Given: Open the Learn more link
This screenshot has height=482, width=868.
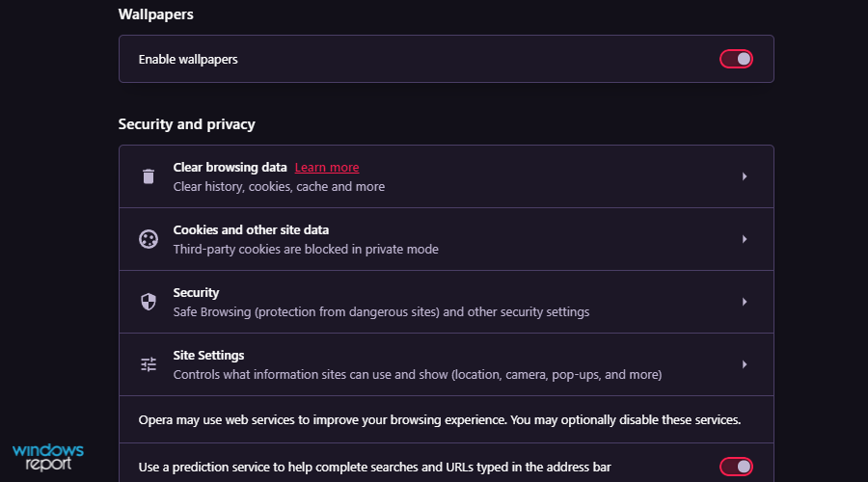Looking at the screenshot, I should (327, 167).
